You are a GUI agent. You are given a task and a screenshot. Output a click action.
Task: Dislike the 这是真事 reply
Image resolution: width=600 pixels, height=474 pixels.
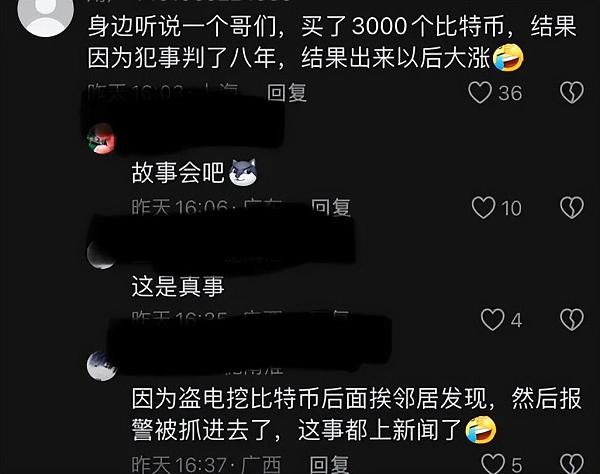(x=572, y=319)
